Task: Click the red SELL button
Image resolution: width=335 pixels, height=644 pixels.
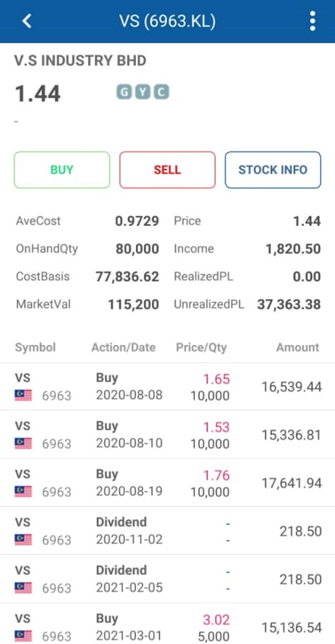Action: (167, 170)
